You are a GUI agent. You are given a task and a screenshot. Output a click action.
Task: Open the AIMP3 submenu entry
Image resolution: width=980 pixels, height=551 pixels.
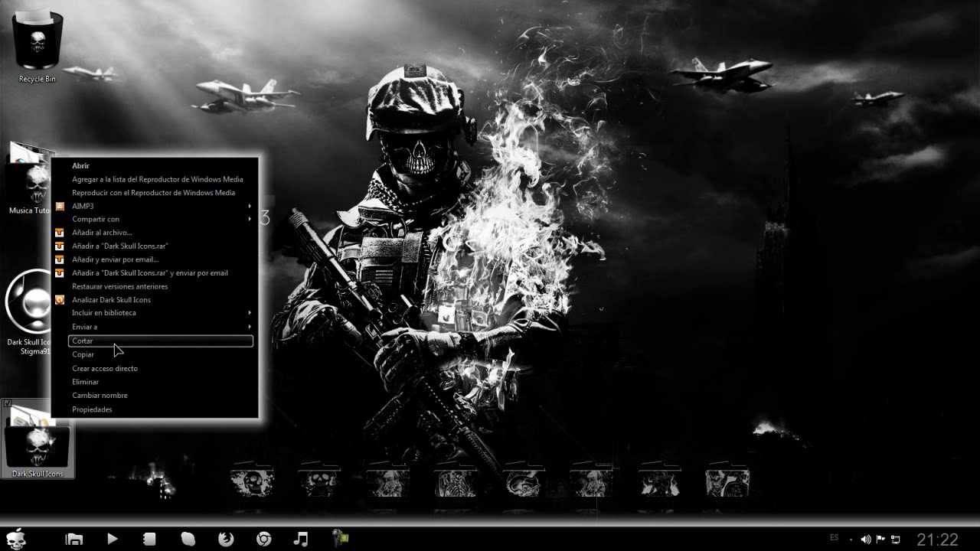(x=83, y=206)
